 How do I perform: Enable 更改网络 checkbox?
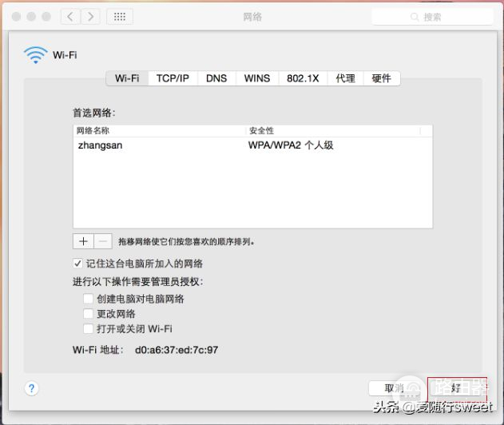pyautogui.click(x=88, y=314)
